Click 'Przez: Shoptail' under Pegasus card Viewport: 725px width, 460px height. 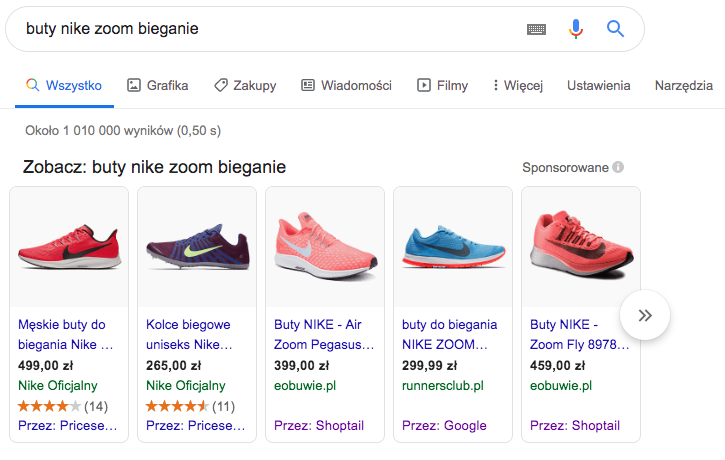pyautogui.click(x=319, y=425)
